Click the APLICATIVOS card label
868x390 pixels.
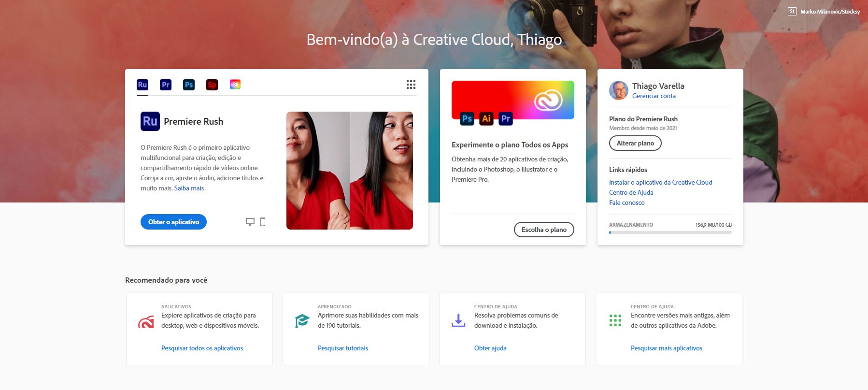(x=176, y=306)
